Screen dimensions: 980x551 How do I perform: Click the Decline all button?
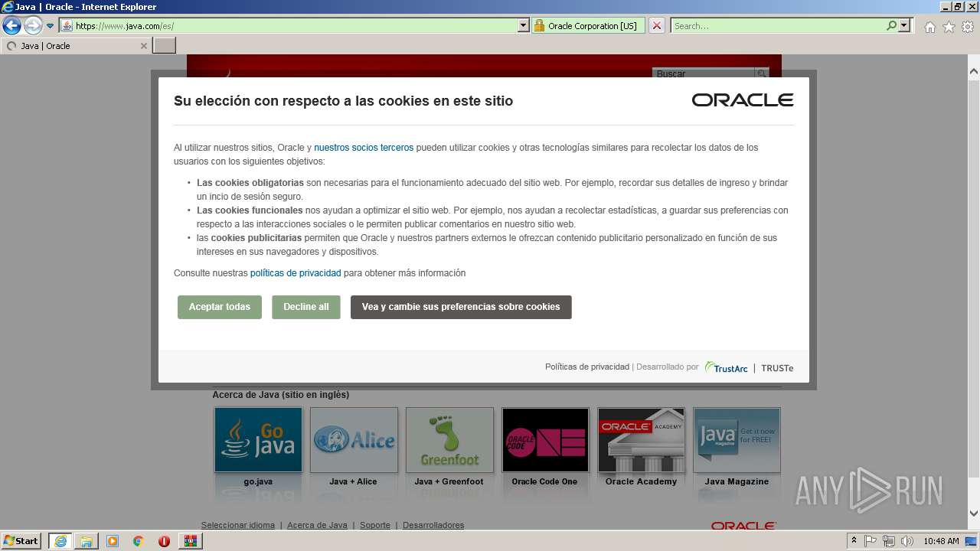306,307
